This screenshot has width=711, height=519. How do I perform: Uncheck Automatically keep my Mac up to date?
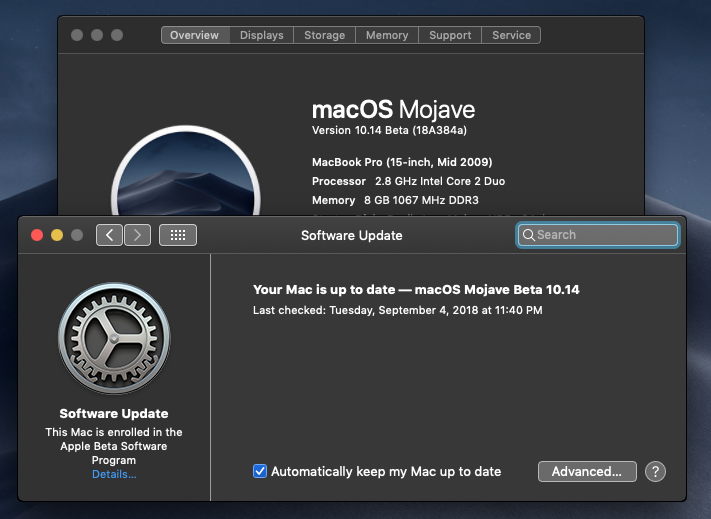pyautogui.click(x=260, y=471)
